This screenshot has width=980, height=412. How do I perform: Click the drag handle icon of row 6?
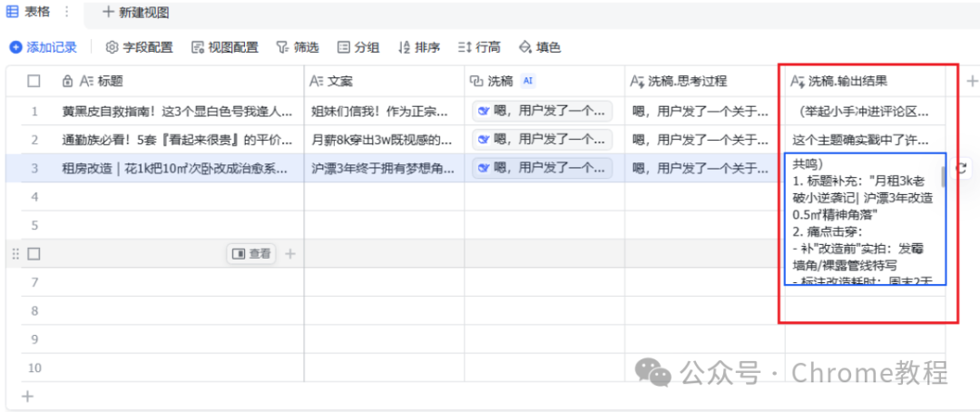[x=16, y=254]
